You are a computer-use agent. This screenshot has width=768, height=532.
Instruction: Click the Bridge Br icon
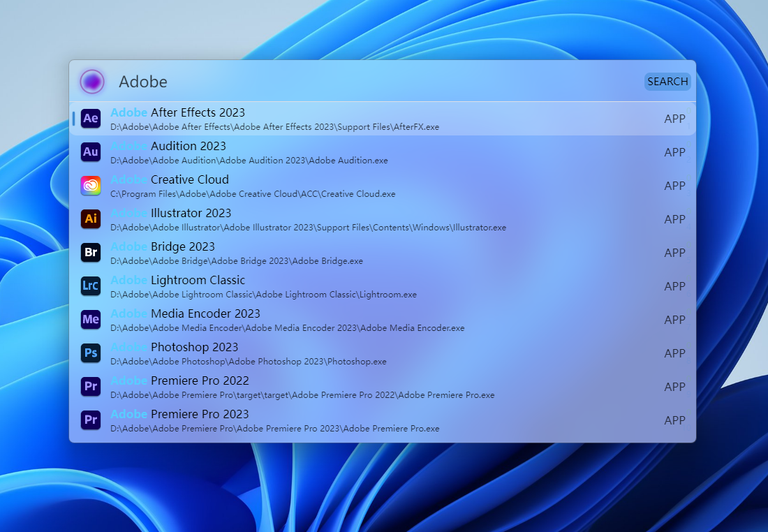click(x=91, y=252)
